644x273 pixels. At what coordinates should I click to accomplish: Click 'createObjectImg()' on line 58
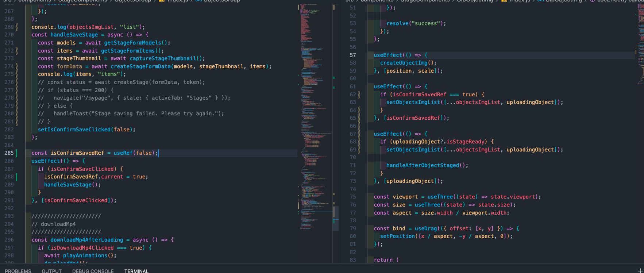(407, 63)
